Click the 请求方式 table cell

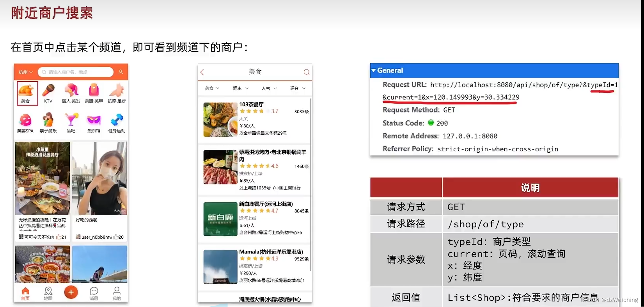[406, 207]
